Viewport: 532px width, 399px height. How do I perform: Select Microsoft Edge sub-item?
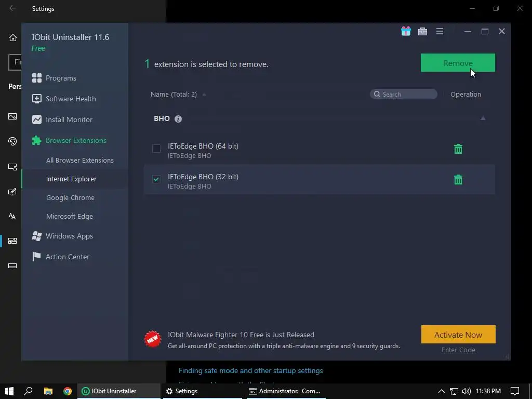pyautogui.click(x=70, y=216)
